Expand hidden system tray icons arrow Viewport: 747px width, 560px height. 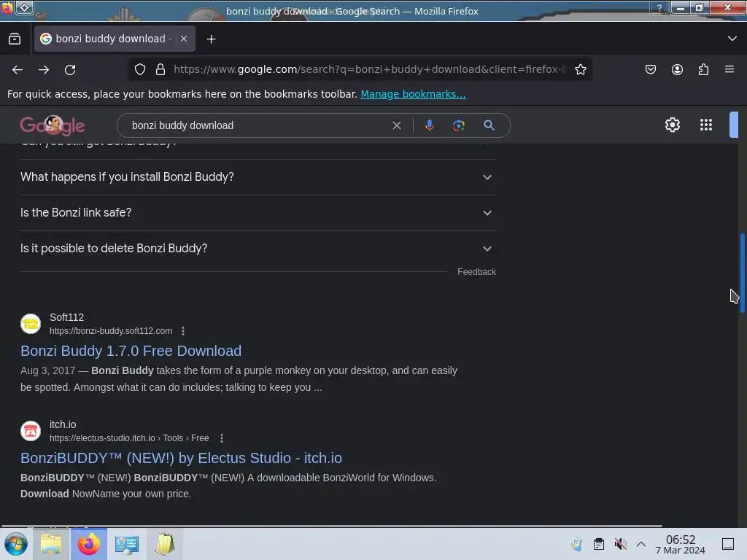pyautogui.click(x=641, y=544)
